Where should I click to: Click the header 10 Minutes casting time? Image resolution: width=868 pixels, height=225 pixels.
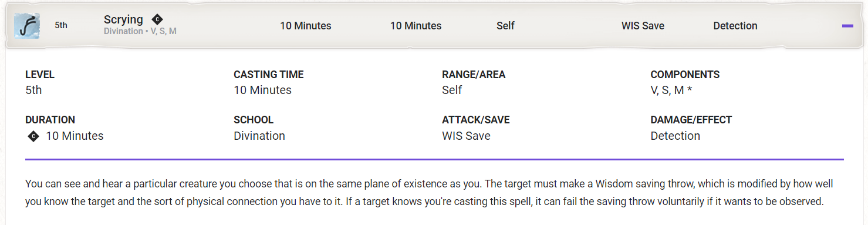click(x=305, y=26)
